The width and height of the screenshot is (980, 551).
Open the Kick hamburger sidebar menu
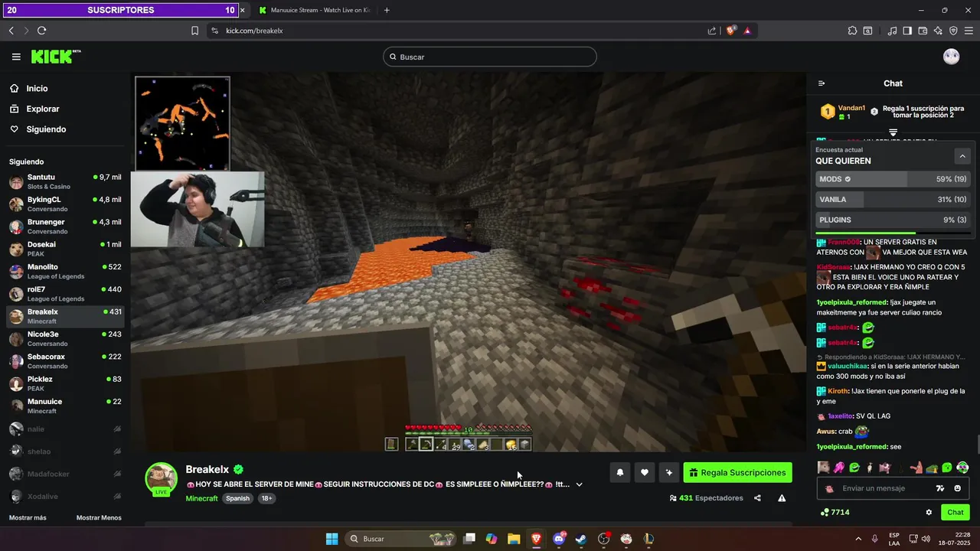coord(16,57)
